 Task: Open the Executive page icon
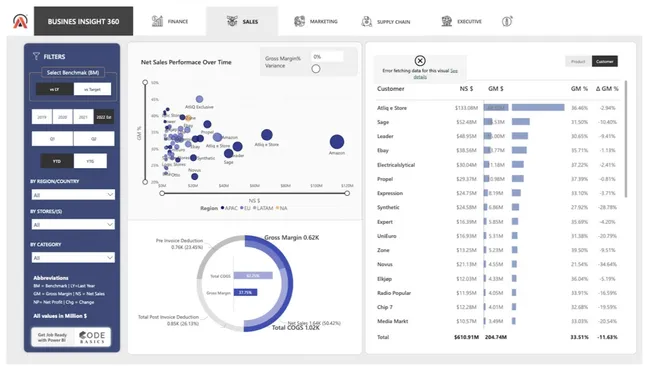446,21
